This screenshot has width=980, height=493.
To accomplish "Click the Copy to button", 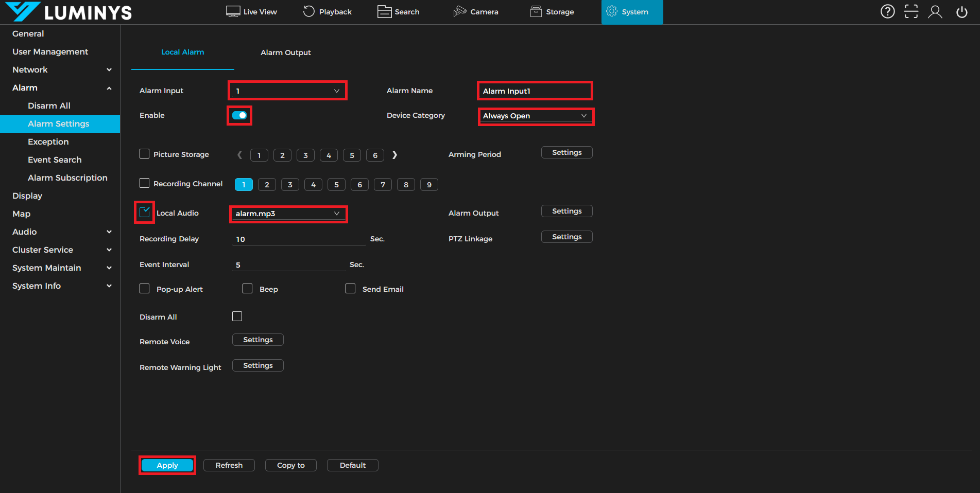I will click(x=290, y=465).
